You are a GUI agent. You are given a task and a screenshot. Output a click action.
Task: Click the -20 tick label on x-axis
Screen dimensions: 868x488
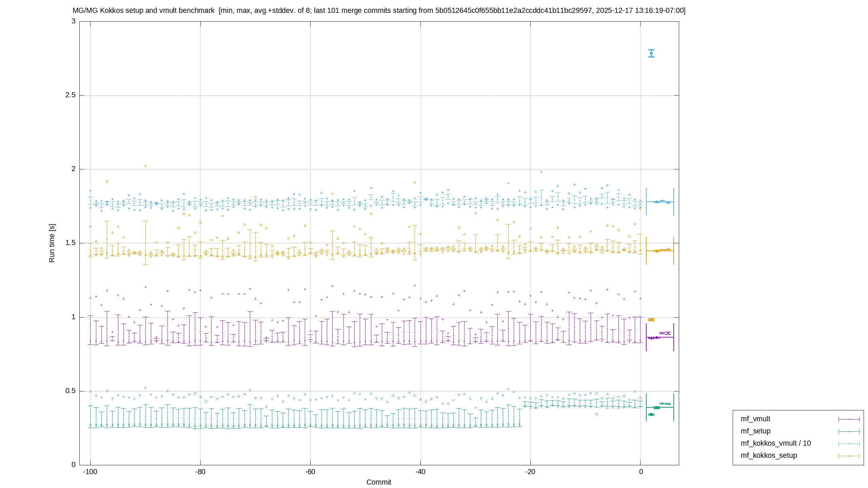pyautogui.click(x=530, y=472)
